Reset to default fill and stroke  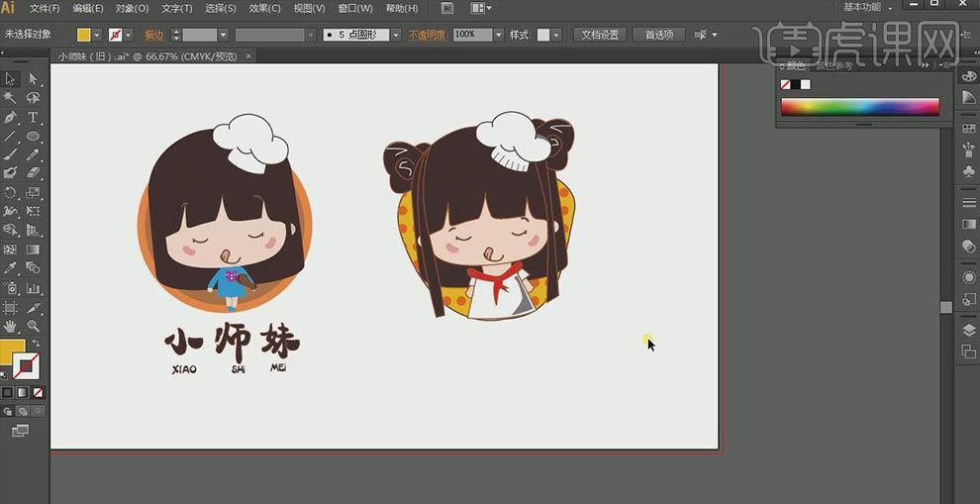coord(5,375)
